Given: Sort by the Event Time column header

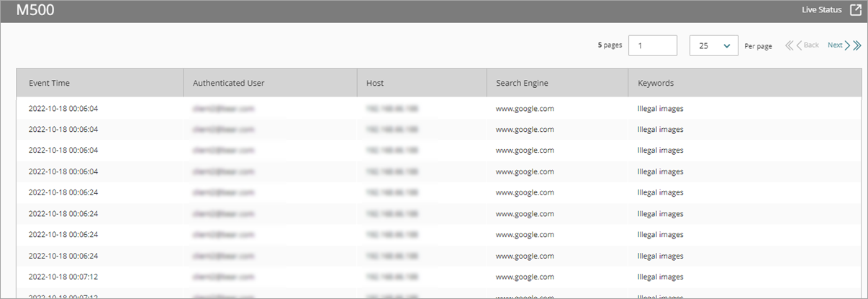Looking at the screenshot, I should click(49, 83).
